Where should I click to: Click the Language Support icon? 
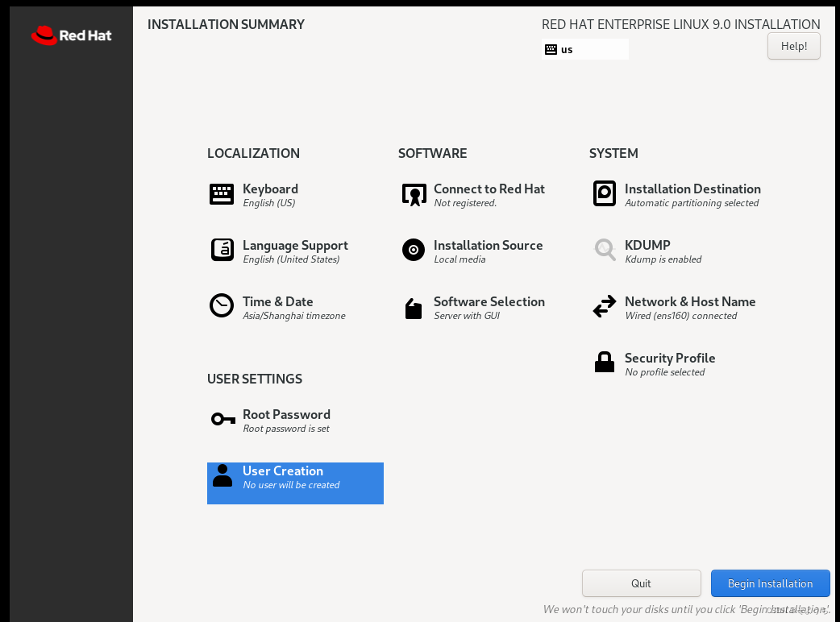222,250
